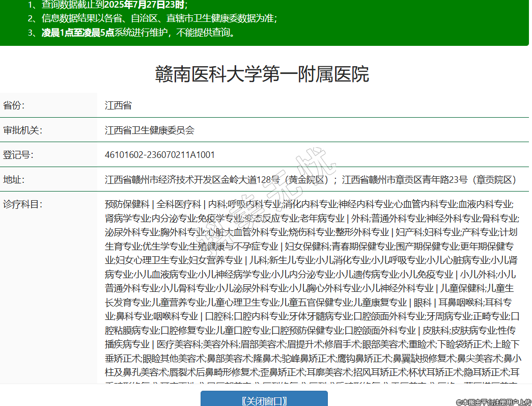Click the 省份 field label
The height and width of the screenshot is (406, 532).
pos(14,105)
